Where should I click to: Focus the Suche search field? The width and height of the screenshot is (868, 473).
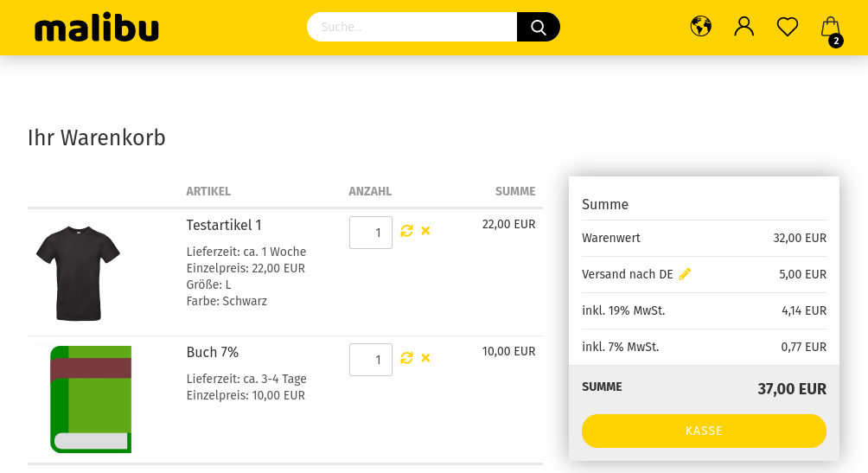tap(412, 27)
